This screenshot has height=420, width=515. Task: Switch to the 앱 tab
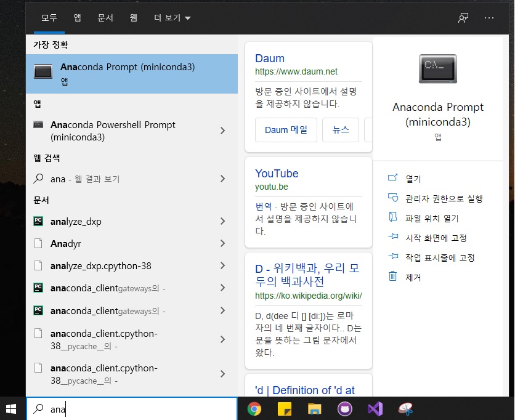(x=77, y=18)
